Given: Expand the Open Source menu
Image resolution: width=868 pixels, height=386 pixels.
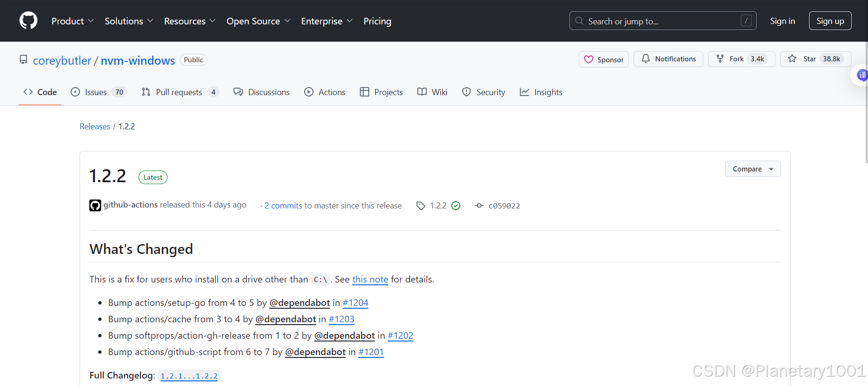Looking at the screenshot, I should click(258, 21).
